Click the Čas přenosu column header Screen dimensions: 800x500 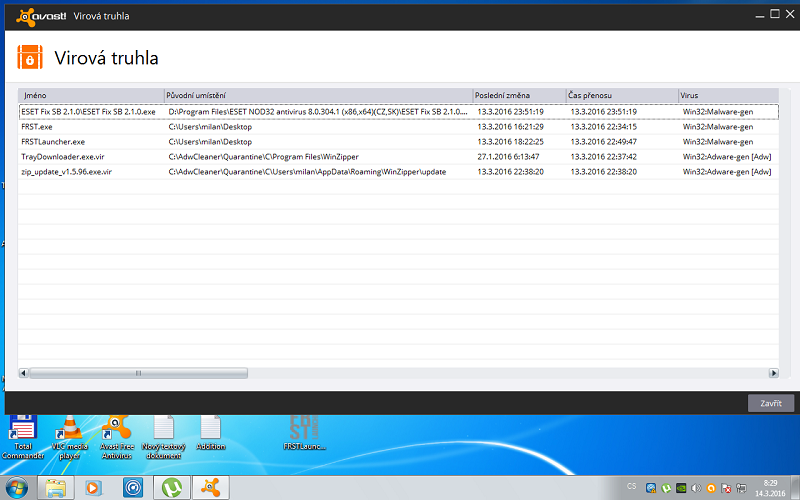point(620,95)
